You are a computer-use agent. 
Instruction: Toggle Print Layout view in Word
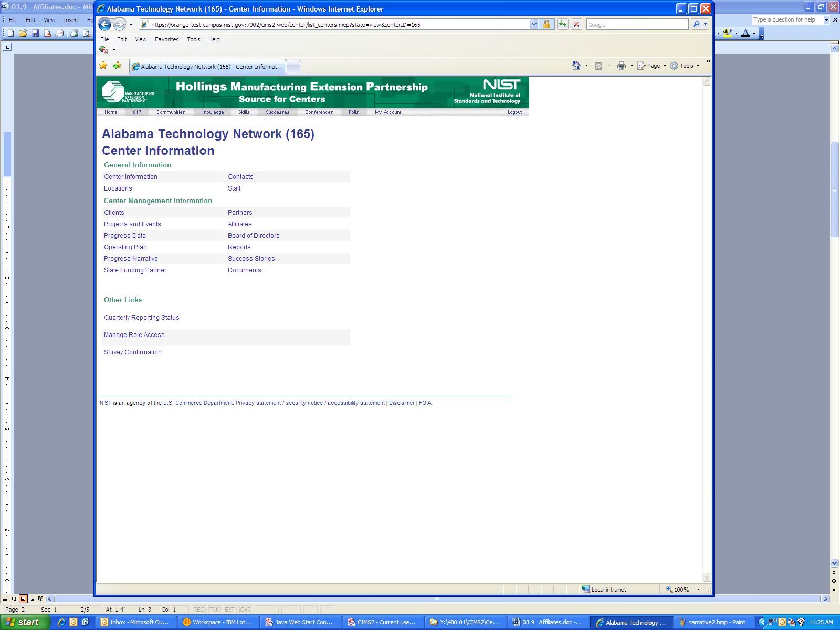tap(23, 598)
